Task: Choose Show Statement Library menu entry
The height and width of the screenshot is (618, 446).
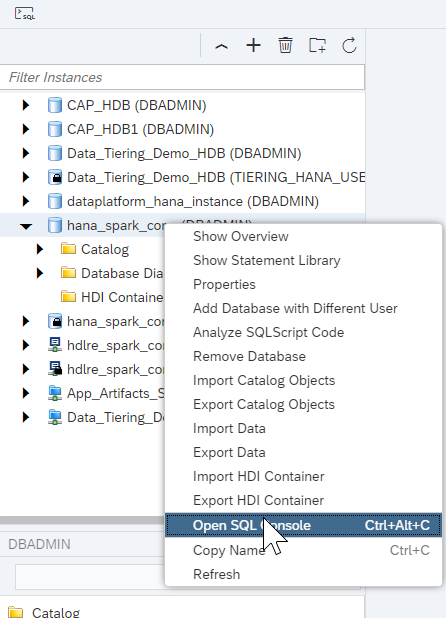Action: (303, 261)
